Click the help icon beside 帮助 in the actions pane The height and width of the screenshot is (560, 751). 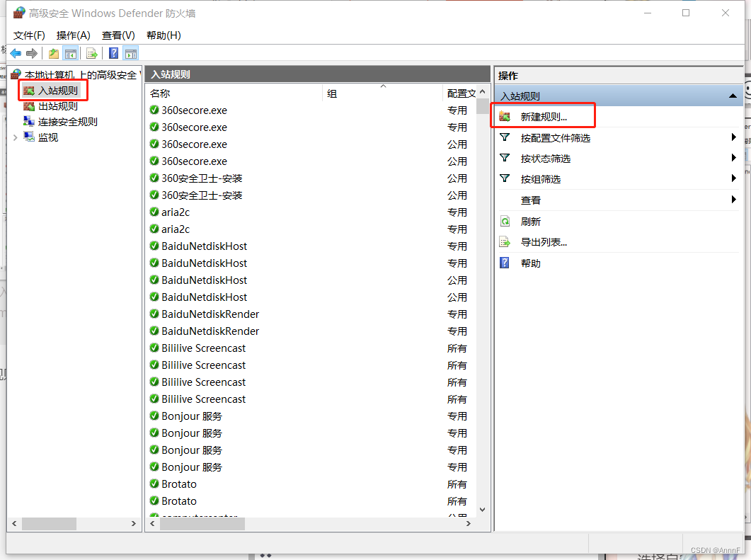point(505,263)
